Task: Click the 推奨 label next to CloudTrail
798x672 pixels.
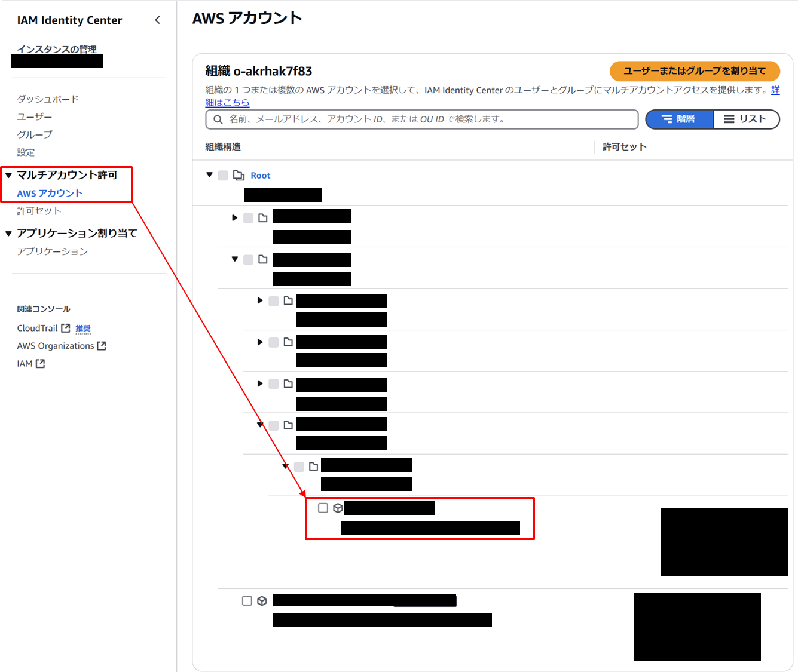Action: [x=83, y=329]
